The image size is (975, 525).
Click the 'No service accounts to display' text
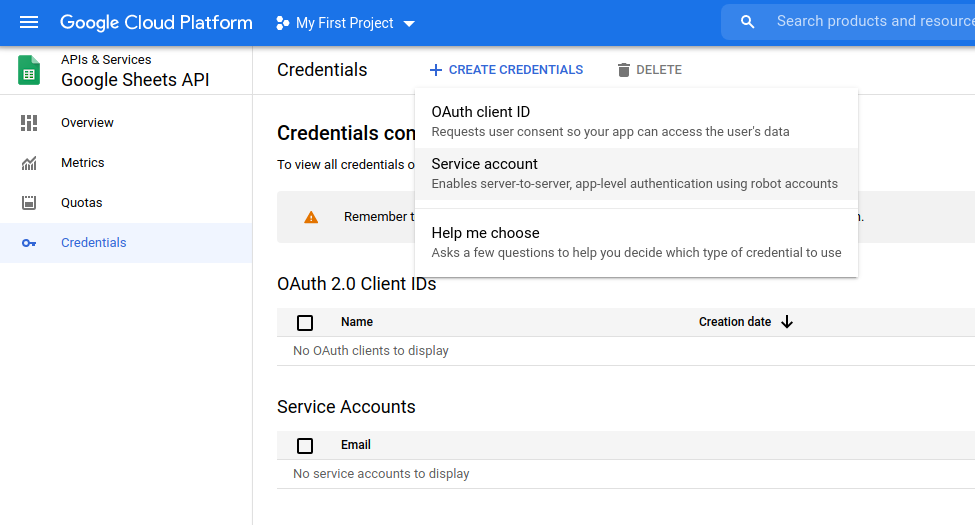pos(381,474)
